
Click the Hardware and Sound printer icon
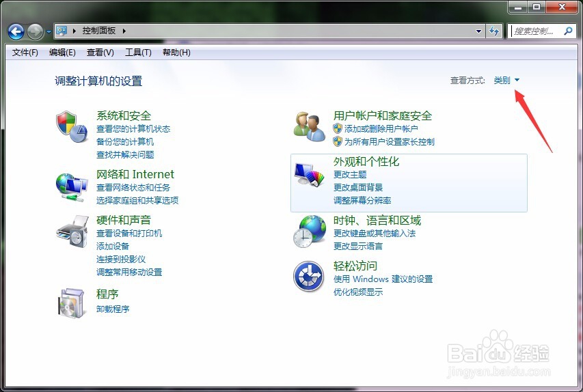(x=72, y=232)
